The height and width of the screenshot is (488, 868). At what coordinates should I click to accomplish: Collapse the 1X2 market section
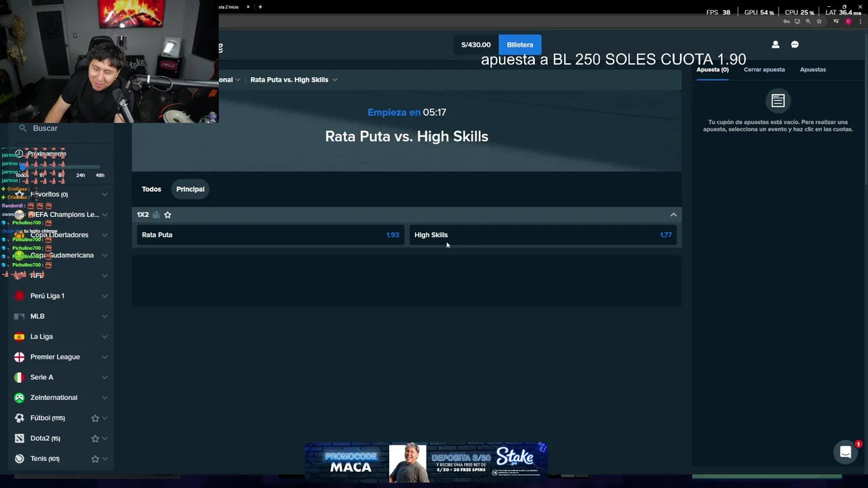(x=673, y=215)
